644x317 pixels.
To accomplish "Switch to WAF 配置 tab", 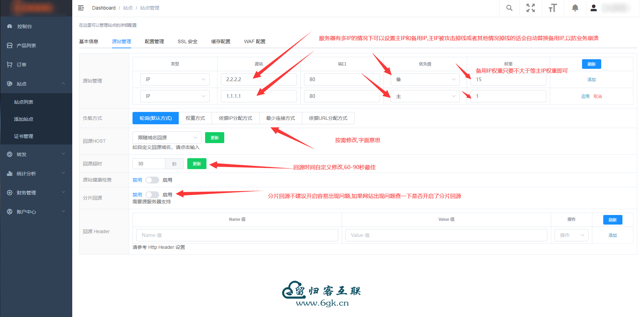I will (x=255, y=41).
